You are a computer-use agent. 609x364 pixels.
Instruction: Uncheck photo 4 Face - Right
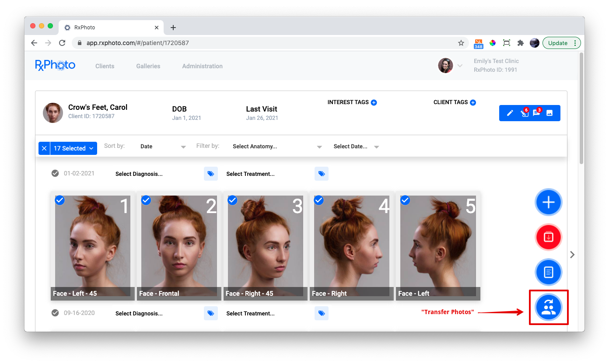click(x=319, y=200)
